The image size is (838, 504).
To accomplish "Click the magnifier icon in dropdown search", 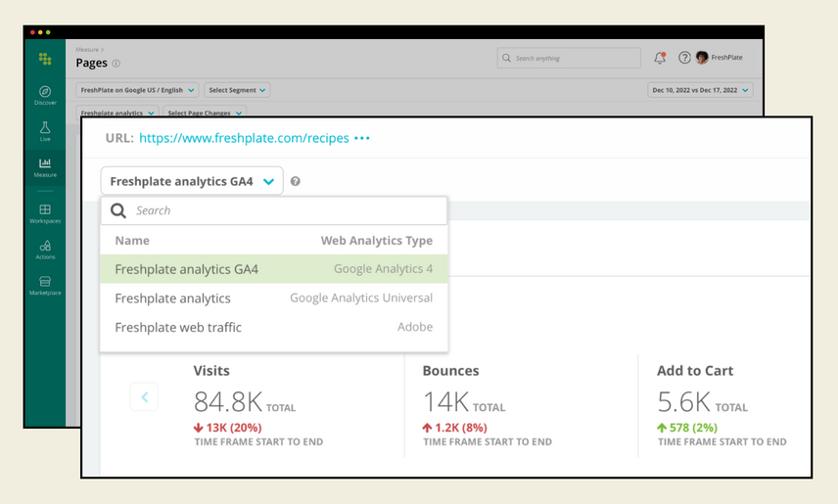I will click(118, 210).
